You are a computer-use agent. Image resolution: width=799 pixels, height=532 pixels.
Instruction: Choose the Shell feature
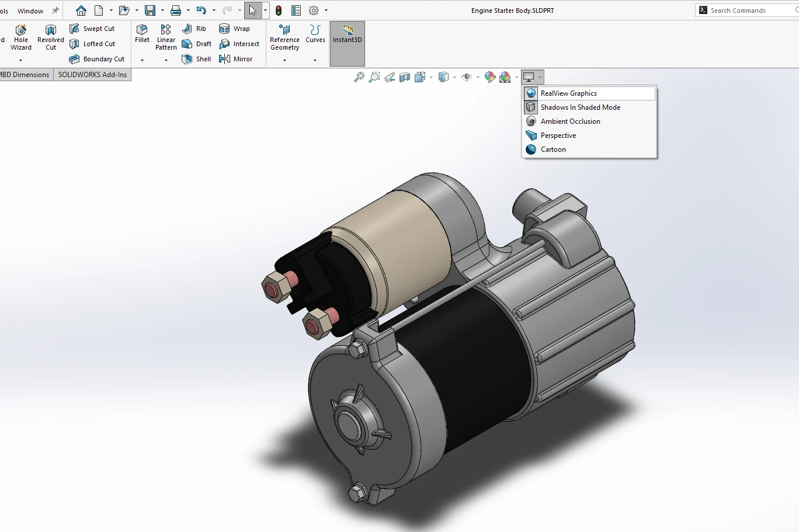pyautogui.click(x=196, y=59)
